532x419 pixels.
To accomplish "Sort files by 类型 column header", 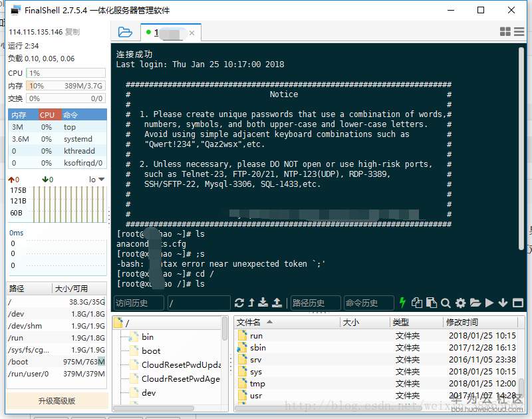I will [x=417, y=322].
